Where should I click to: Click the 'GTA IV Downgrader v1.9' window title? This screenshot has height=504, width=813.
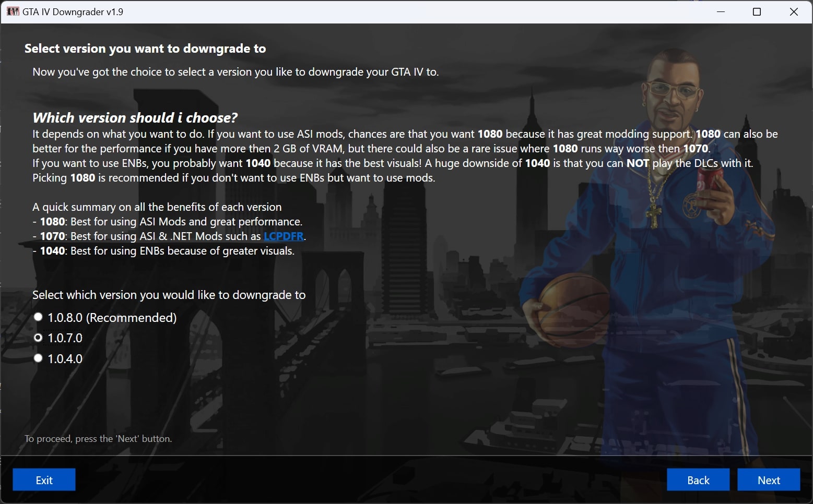73,11
